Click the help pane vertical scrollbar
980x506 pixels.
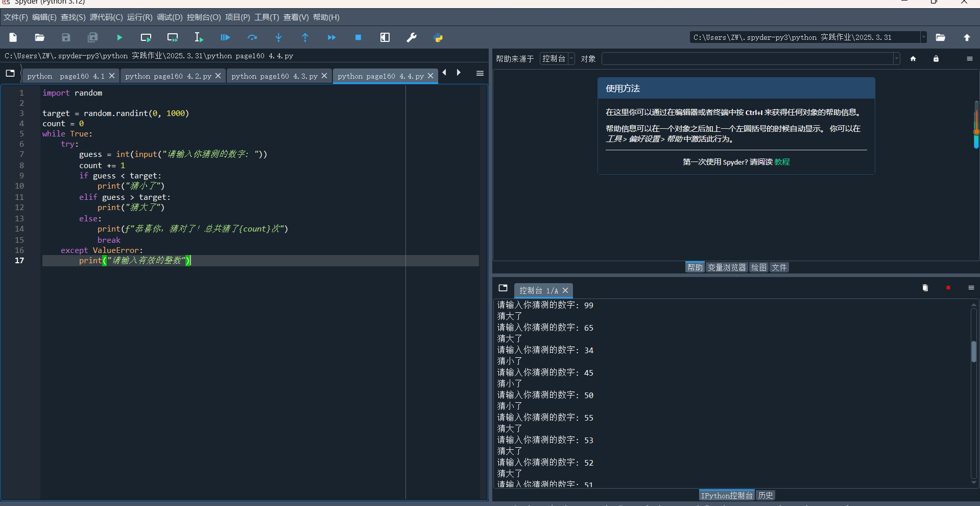(976, 125)
